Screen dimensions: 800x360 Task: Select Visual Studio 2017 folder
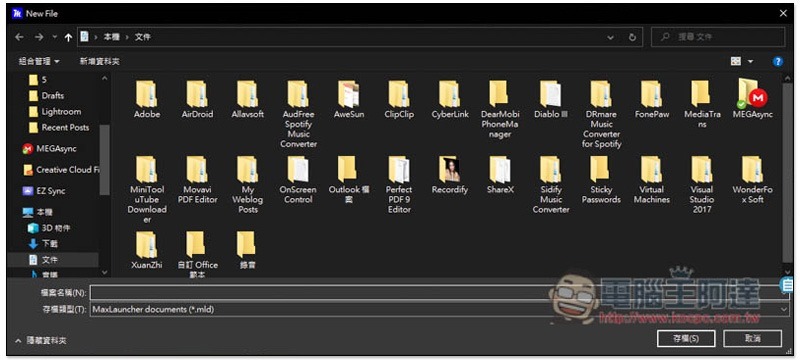pyautogui.click(x=702, y=185)
